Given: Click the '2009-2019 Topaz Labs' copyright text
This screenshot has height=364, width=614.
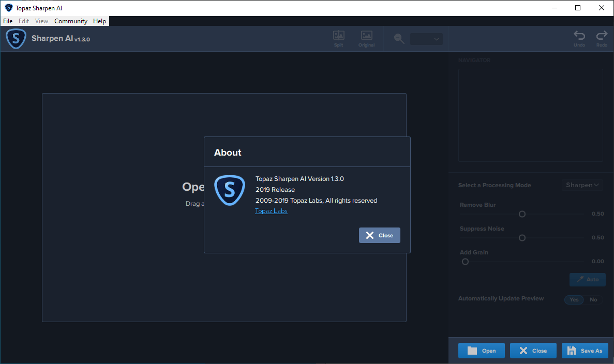Looking at the screenshot, I should click(x=316, y=201).
